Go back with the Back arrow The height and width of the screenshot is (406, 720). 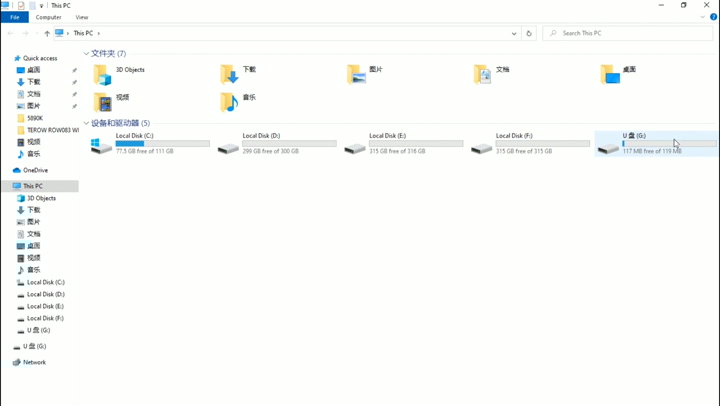tap(11, 33)
